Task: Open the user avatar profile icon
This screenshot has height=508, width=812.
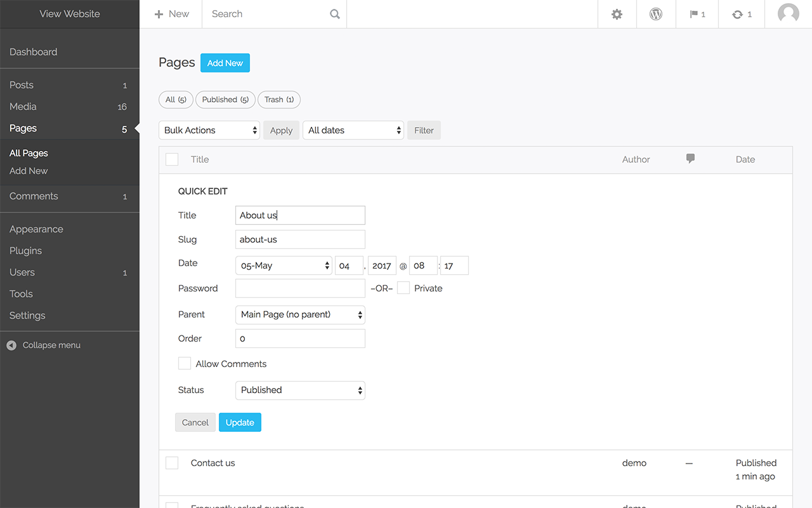Action: tap(788, 14)
